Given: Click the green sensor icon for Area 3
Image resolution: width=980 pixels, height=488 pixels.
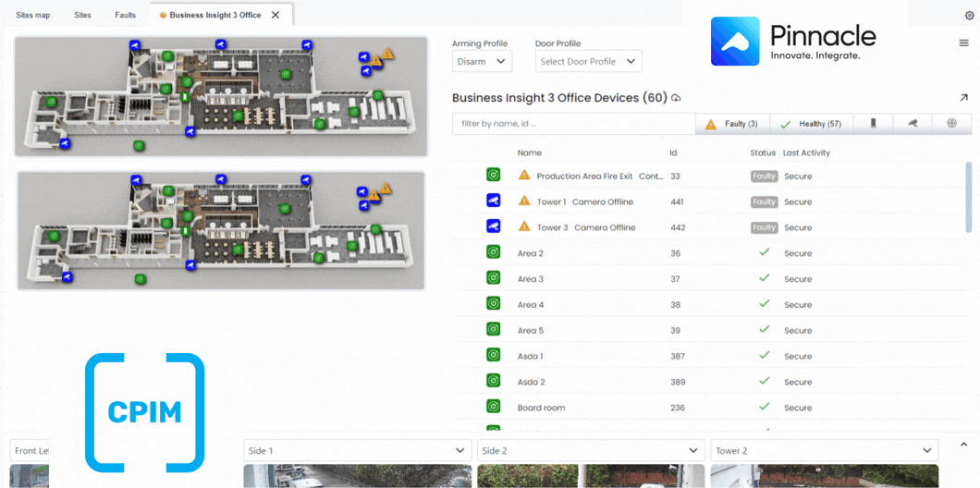Looking at the screenshot, I should (493, 277).
